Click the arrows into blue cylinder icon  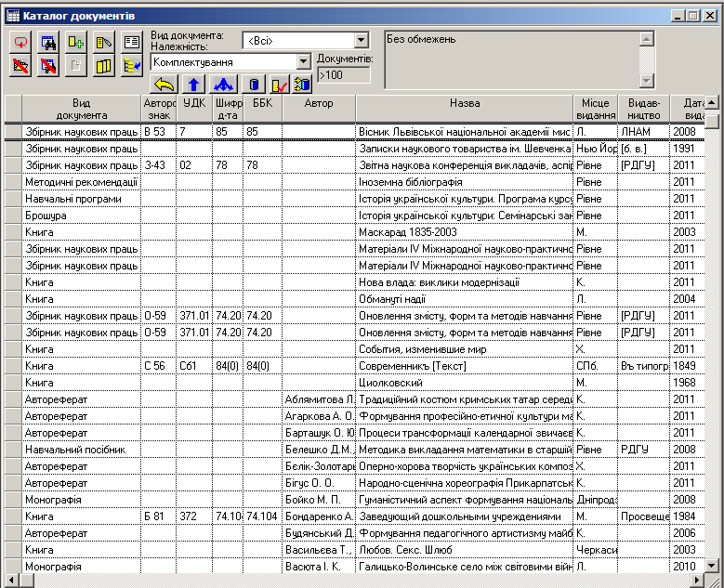(302, 85)
